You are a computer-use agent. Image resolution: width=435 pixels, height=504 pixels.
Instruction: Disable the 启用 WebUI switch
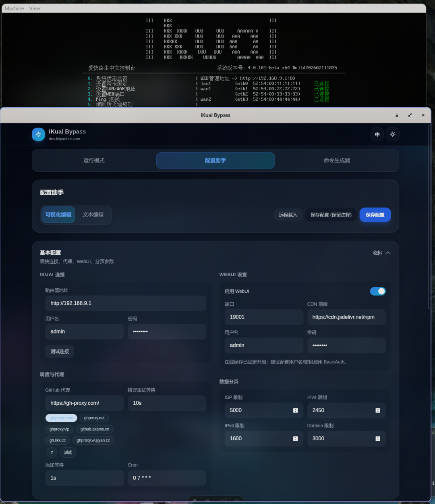point(378,291)
